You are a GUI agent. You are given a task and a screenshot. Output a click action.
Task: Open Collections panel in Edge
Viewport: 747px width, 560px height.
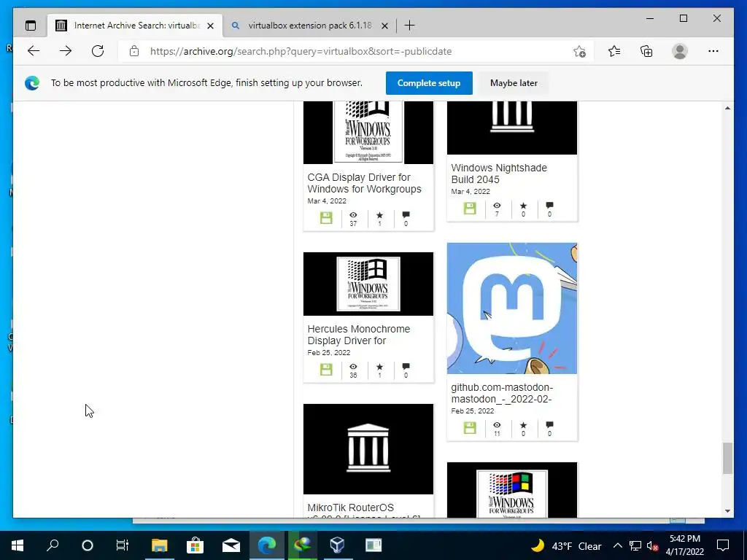pyautogui.click(x=646, y=51)
